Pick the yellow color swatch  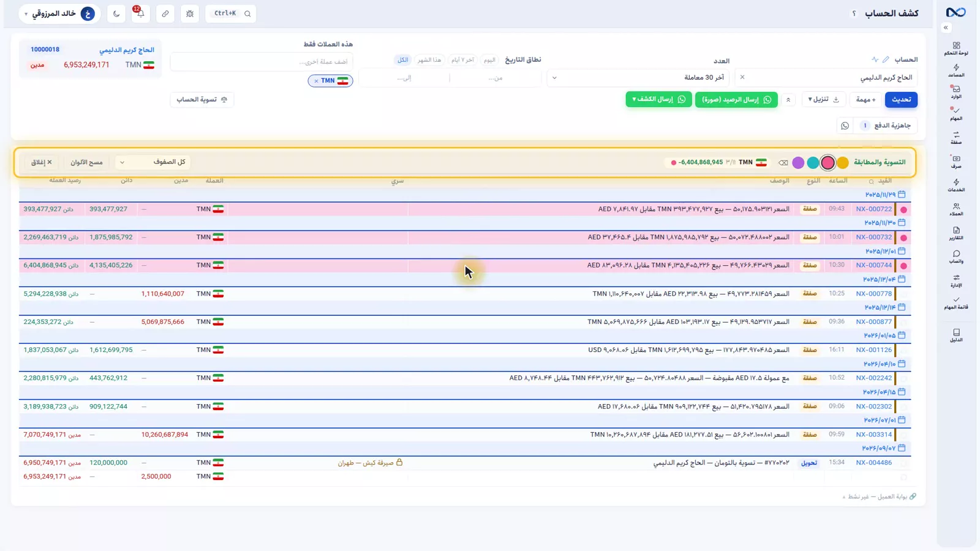[x=843, y=163]
